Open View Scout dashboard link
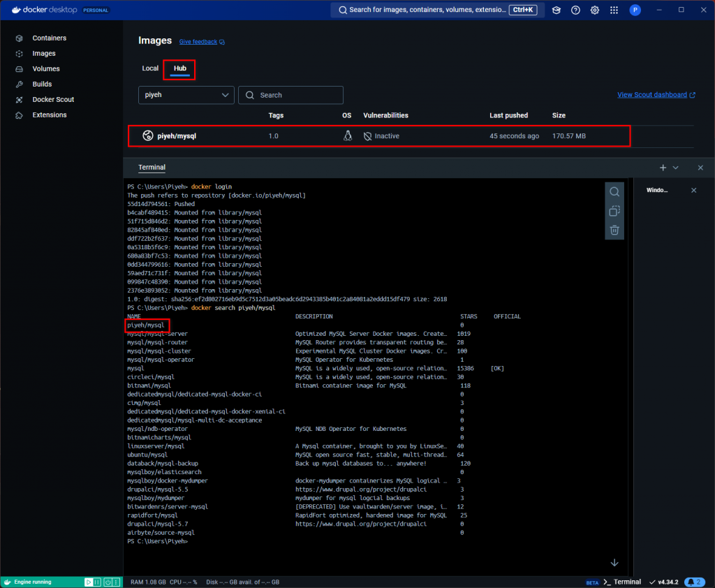 coord(656,95)
